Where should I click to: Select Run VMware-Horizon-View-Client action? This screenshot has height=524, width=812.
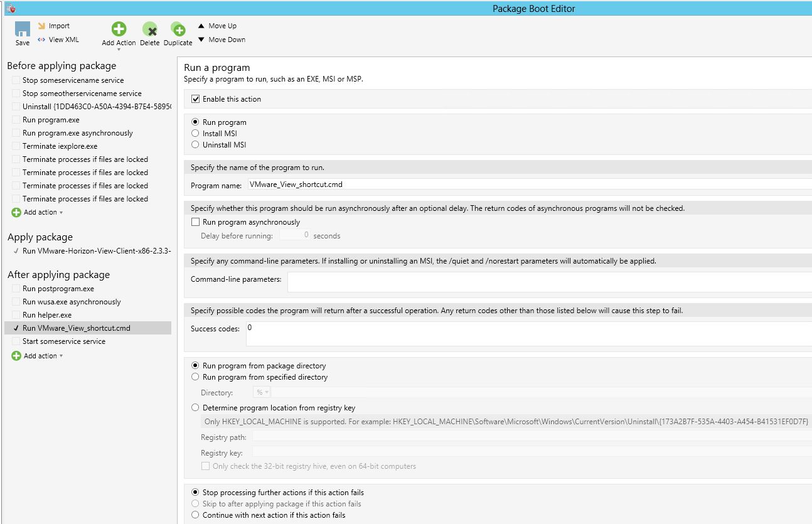tap(97, 250)
